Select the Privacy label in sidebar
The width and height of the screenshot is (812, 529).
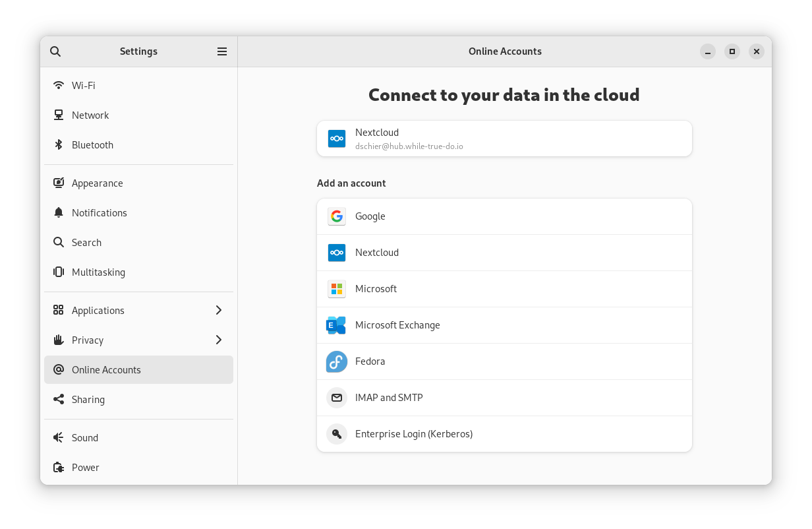88,340
